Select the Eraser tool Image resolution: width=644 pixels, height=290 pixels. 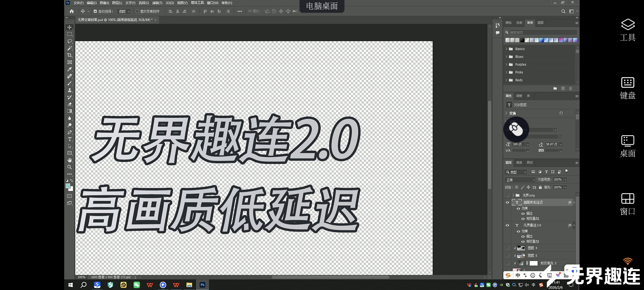pyautogui.click(x=69, y=104)
